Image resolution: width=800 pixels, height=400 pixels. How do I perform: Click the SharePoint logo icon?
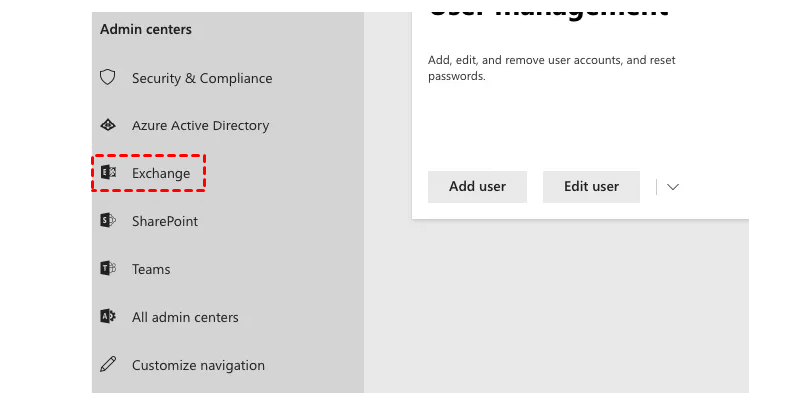coord(109,221)
